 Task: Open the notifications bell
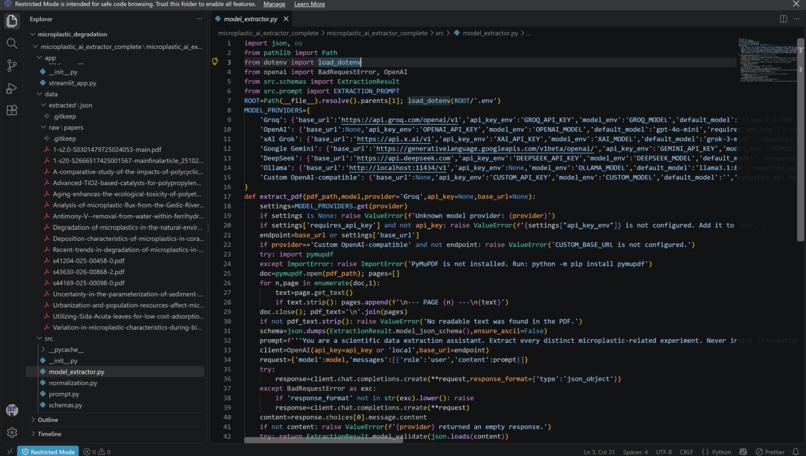click(x=796, y=451)
